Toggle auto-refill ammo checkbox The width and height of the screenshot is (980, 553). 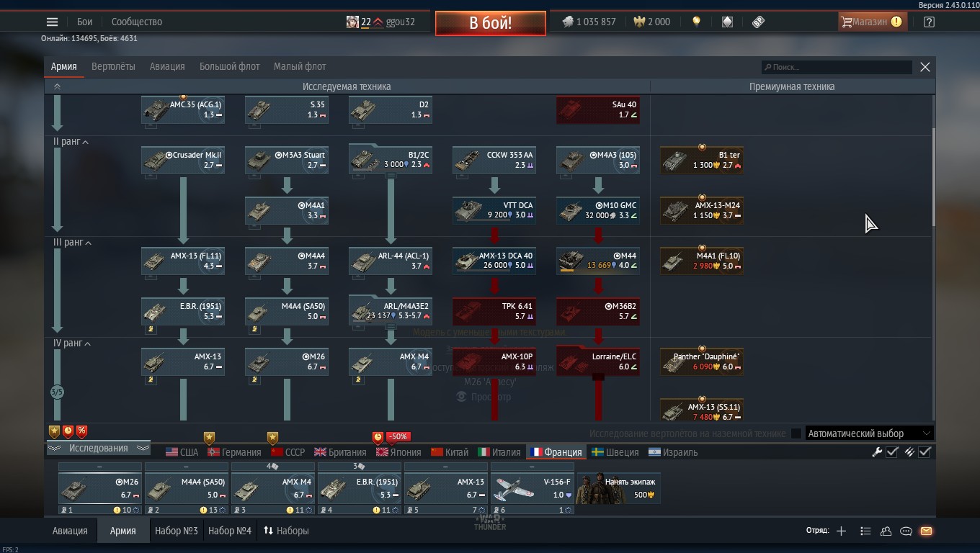point(925,452)
